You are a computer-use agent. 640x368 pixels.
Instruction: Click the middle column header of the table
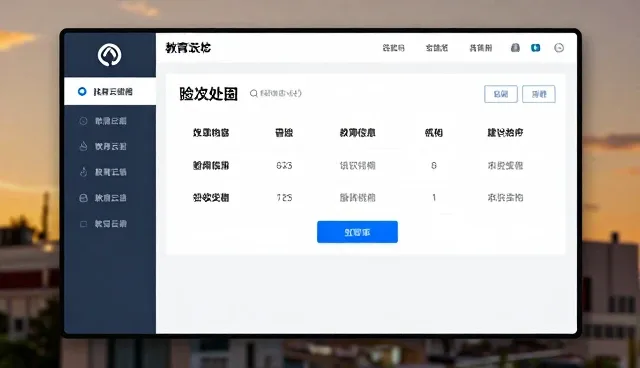(x=358, y=133)
